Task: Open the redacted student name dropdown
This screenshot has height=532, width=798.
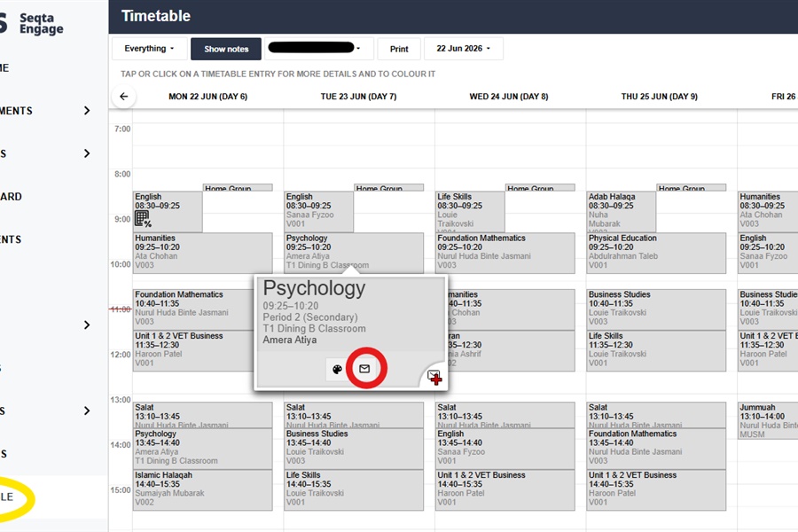Action: click(319, 49)
